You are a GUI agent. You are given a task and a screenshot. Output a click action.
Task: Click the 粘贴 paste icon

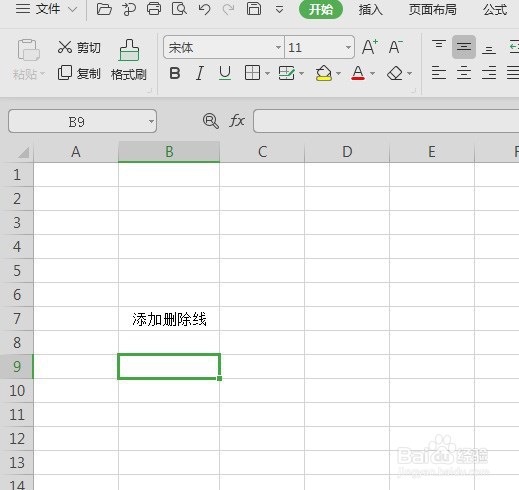28,50
